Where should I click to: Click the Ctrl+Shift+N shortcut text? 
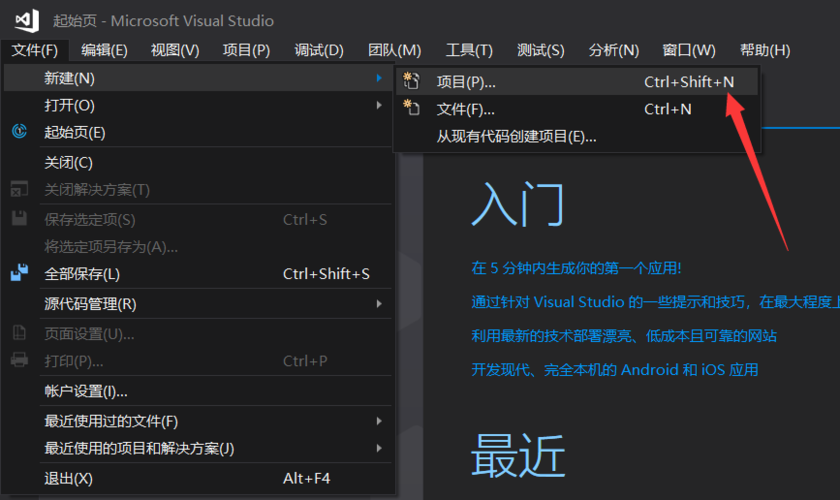tap(689, 82)
